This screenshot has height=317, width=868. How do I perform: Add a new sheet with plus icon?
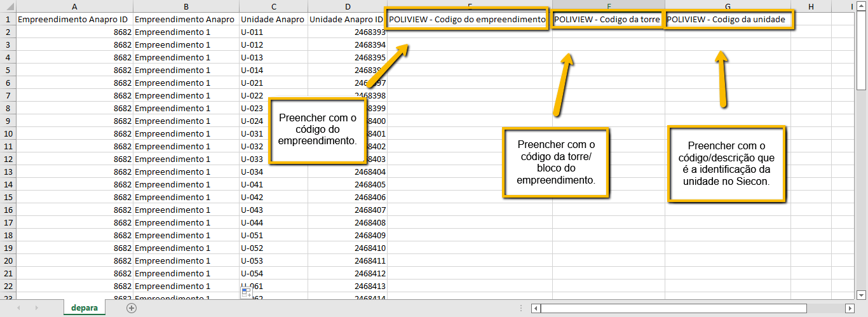point(132,308)
